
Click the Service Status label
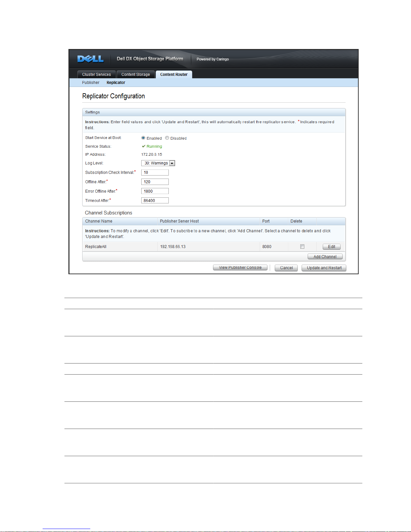tap(98, 146)
